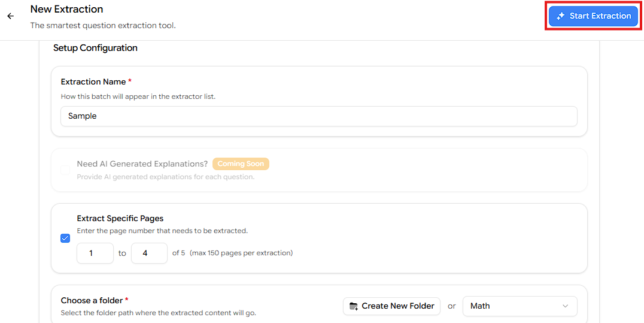This screenshot has height=323, width=644.
Task: Click the Extract Specific Pages heading
Action: tap(120, 219)
